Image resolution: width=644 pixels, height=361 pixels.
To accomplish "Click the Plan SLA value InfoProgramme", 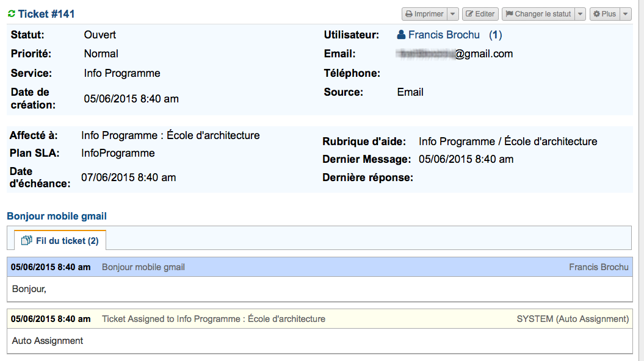I will [118, 153].
